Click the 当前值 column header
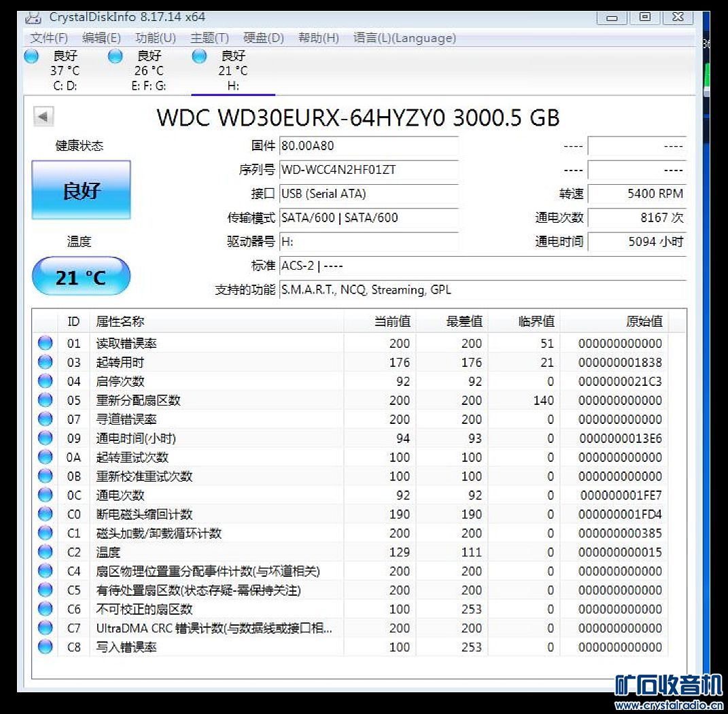The height and width of the screenshot is (714, 728). [x=380, y=321]
